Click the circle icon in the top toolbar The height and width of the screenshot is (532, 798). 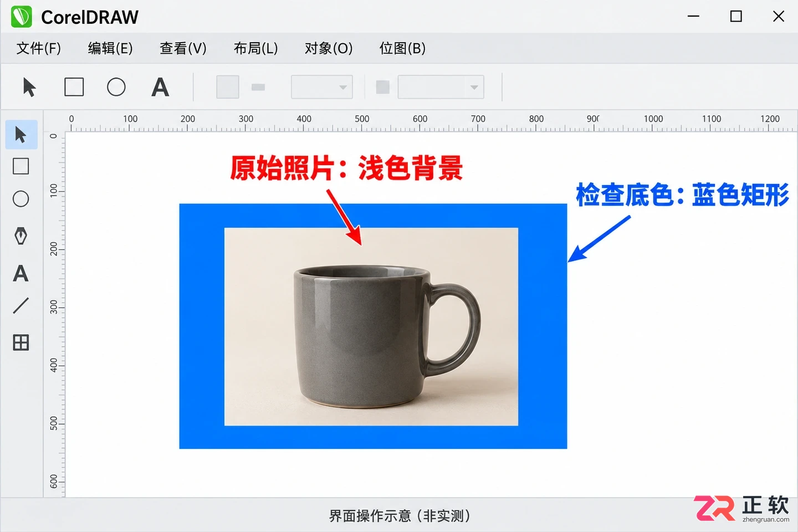(x=116, y=87)
